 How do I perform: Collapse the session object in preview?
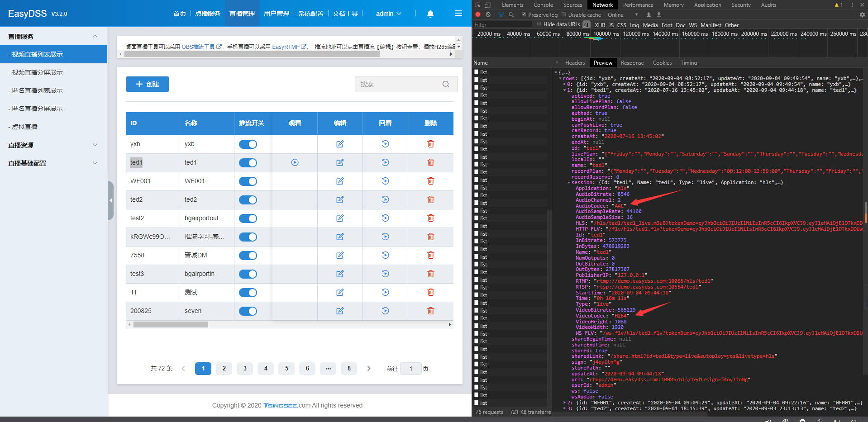tap(569, 183)
